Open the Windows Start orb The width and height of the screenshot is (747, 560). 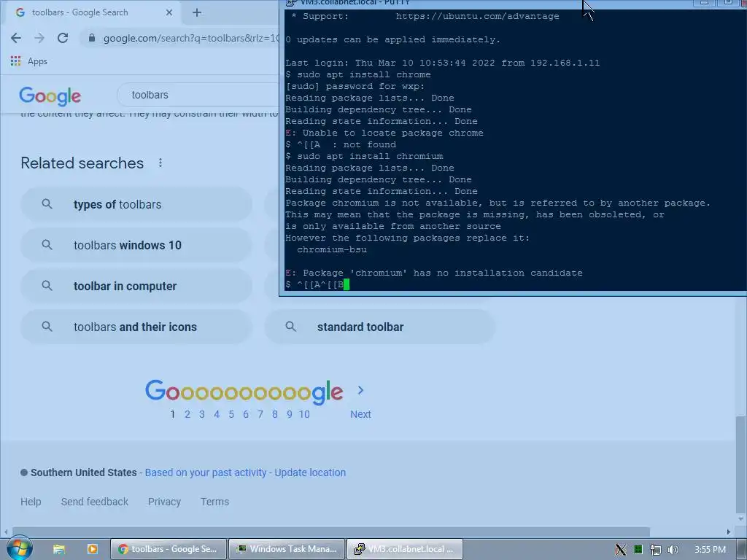point(19,548)
